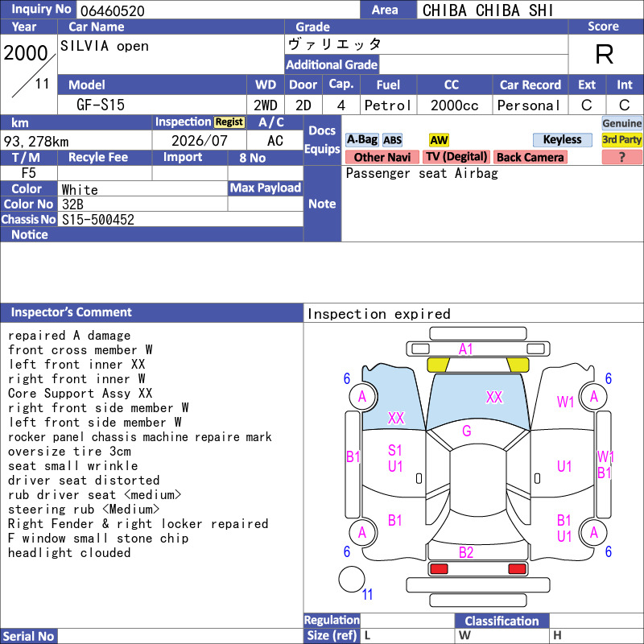The image size is (644, 644).
Task: Click the right red taillight on diagram
Action: [517, 569]
